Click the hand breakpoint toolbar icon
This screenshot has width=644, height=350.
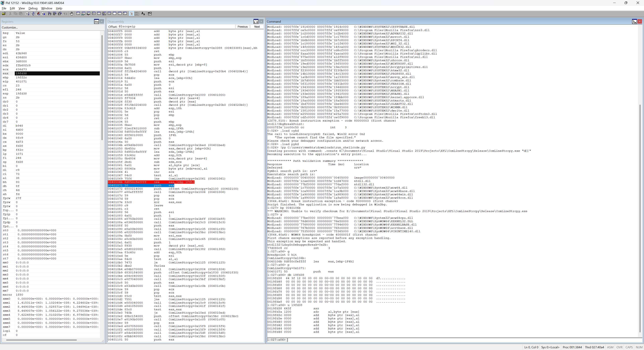click(x=71, y=13)
